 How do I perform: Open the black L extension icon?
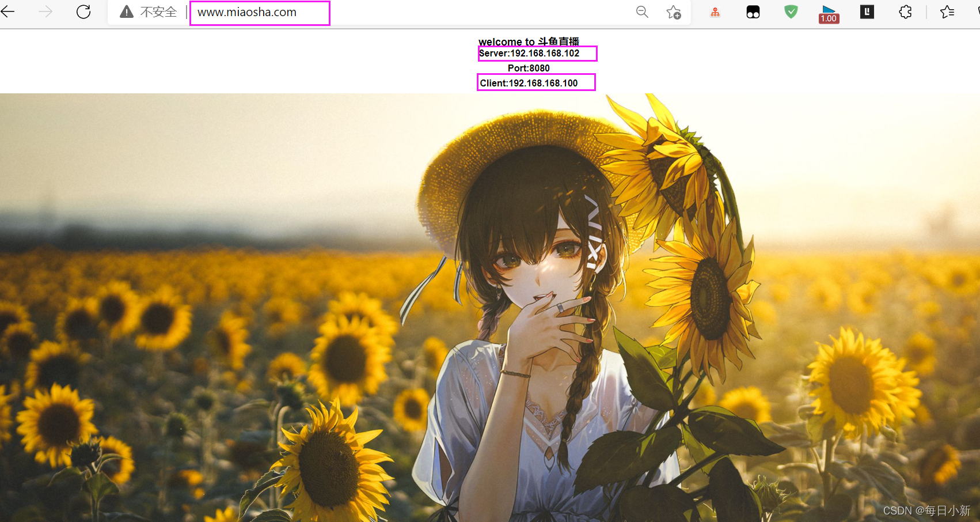[867, 12]
